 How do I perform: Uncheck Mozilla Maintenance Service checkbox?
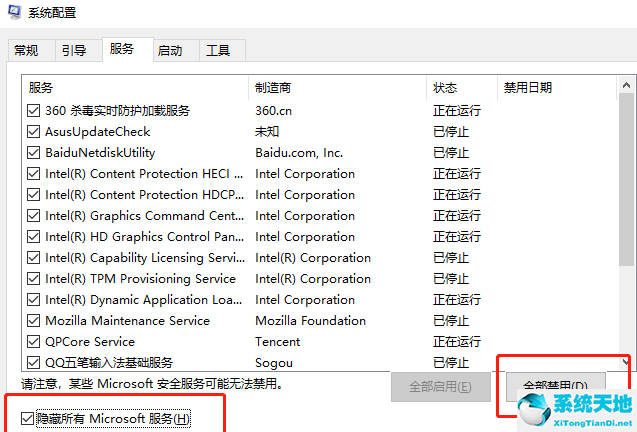click(34, 321)
